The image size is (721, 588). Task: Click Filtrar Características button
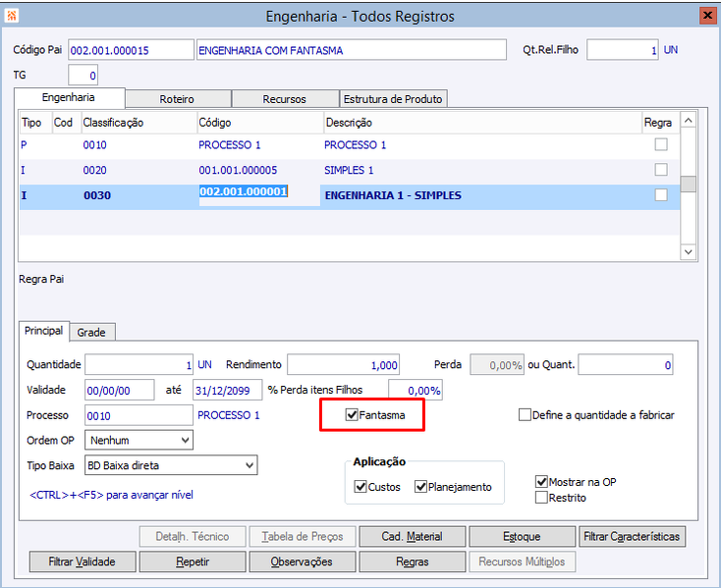point(632,537)
